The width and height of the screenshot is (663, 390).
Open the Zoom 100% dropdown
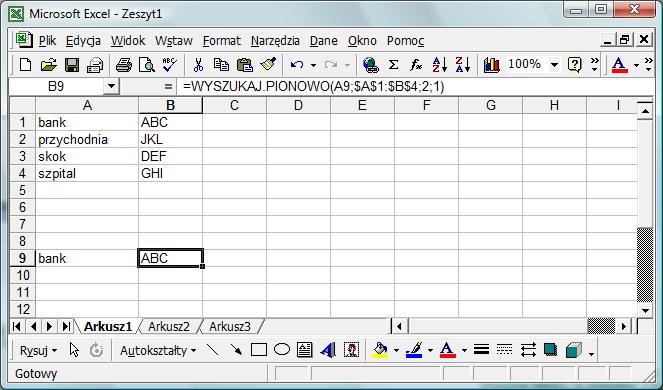click(x=554, y=65)
